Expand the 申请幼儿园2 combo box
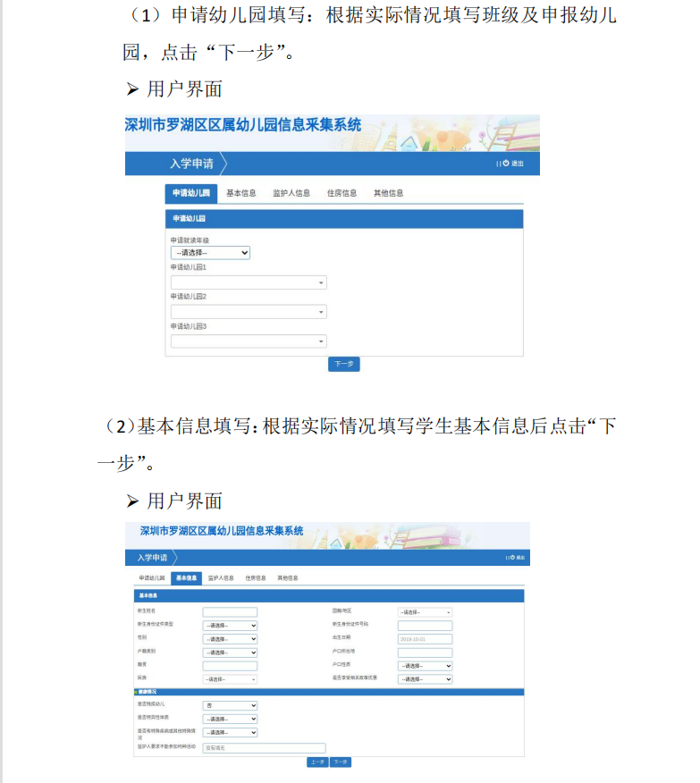 coord(249,312)
